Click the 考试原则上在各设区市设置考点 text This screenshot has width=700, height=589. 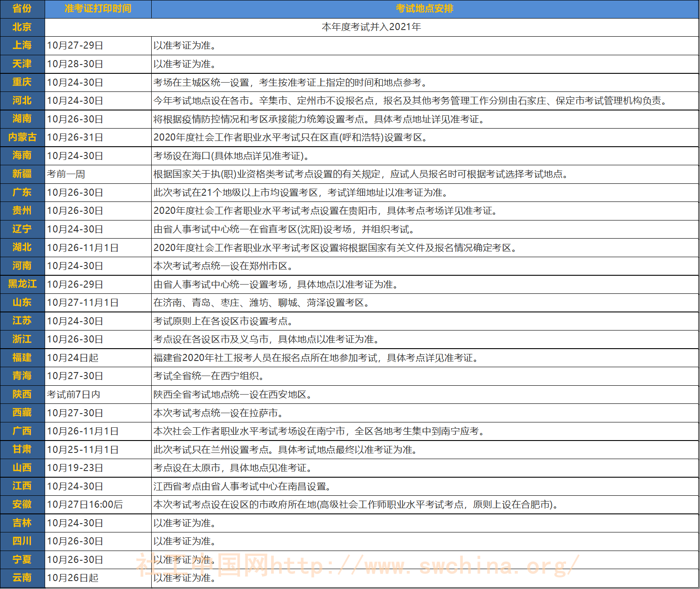click(220, 321)
